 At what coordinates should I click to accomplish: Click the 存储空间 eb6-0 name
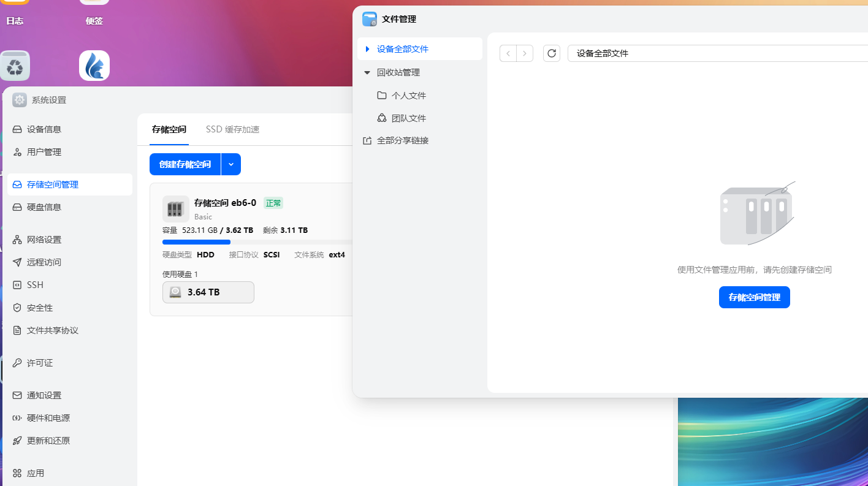225,203
